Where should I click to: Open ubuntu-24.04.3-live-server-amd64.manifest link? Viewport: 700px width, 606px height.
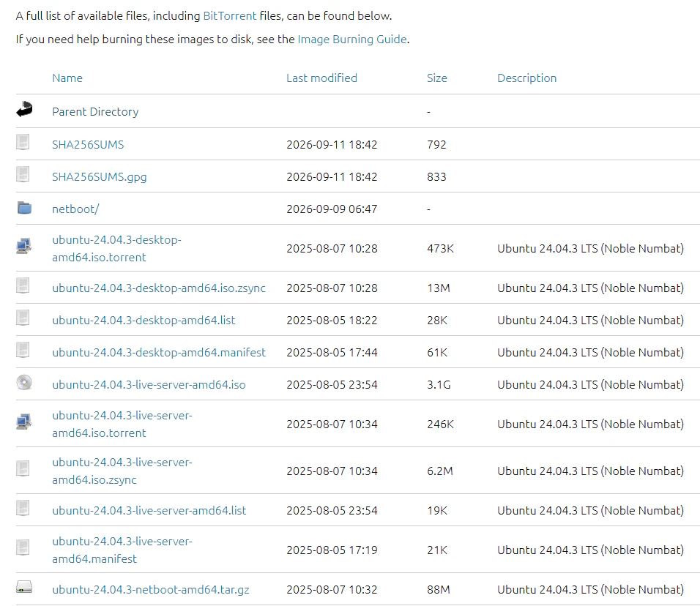tap(122, 550)
